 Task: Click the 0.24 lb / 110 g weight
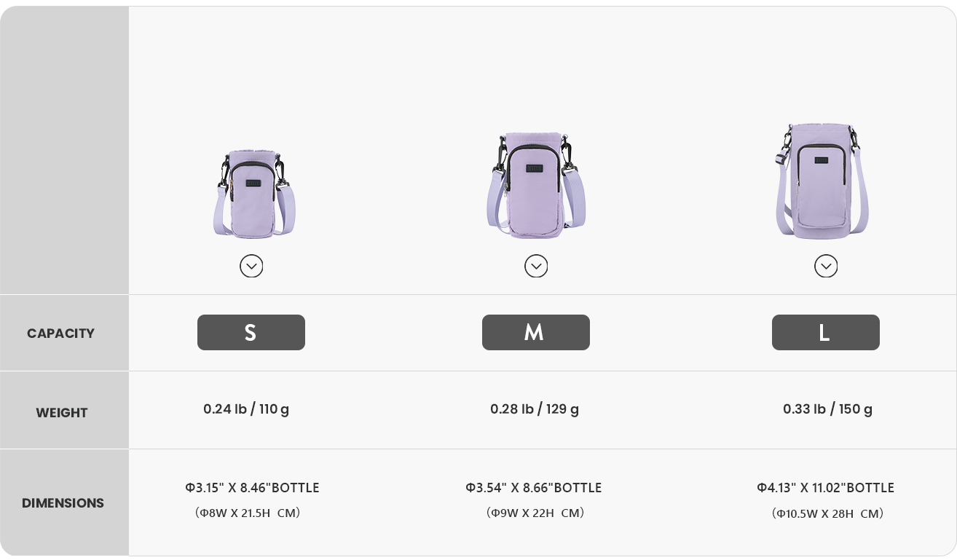tap(246, 409)
